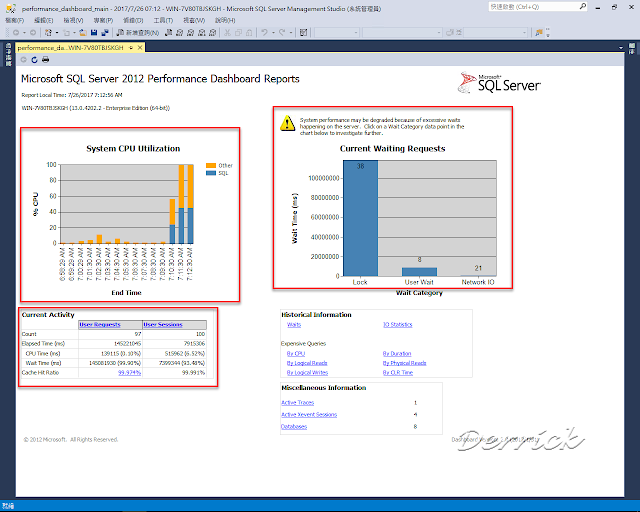Viewport: 640px width, 512px height.
Task: Click the Save floppy disk icon
Action: pos(94,33)
